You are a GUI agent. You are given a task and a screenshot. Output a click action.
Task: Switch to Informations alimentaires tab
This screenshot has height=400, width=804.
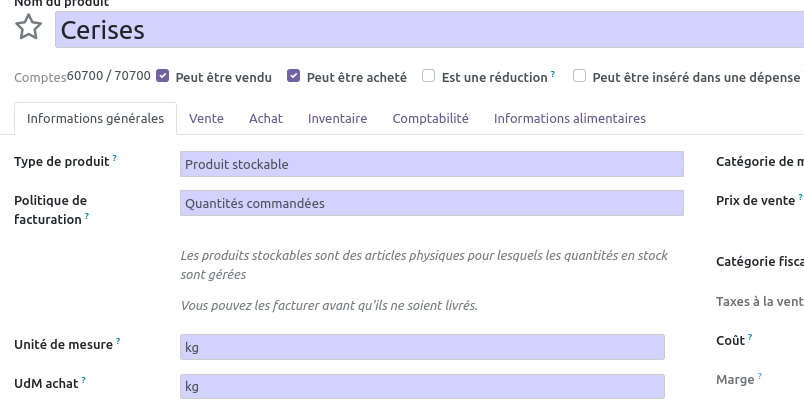570,118
